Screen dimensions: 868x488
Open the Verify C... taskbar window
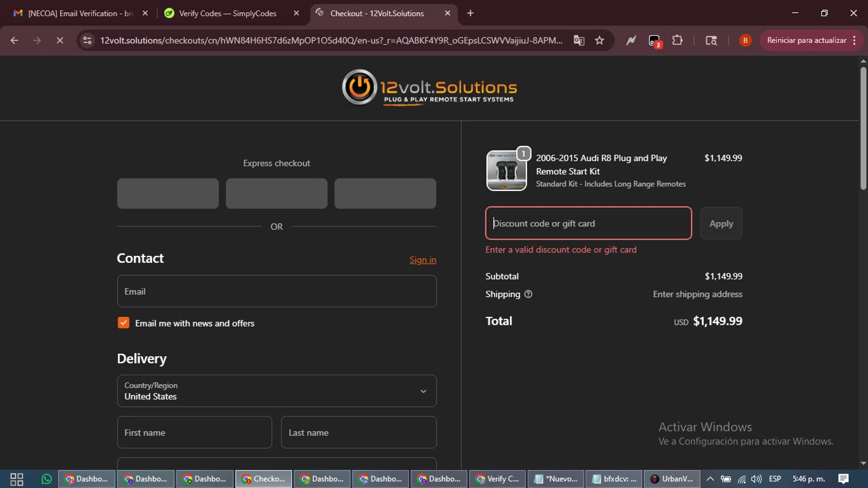click(x=497, y=479)
